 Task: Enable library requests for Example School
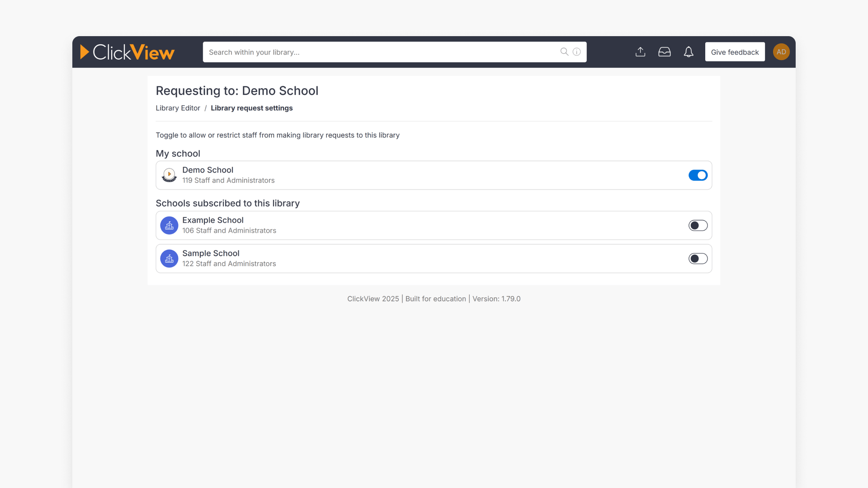pyautogui.click(x=698, y=225)
